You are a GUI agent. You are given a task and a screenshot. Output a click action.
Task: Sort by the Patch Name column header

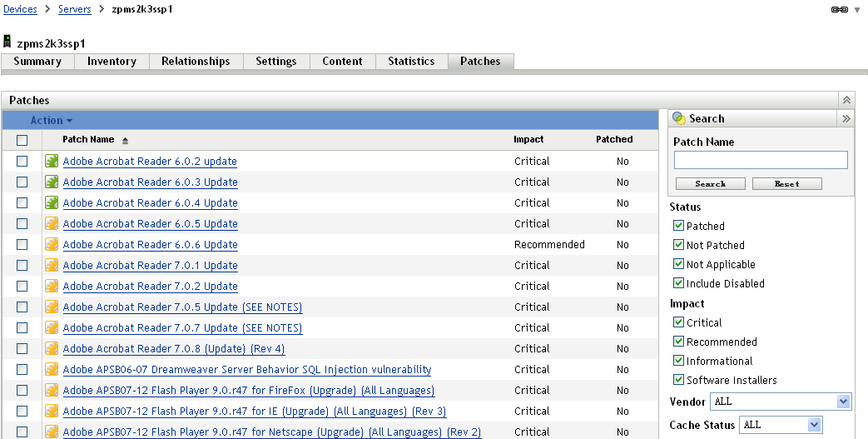[88, 140]
